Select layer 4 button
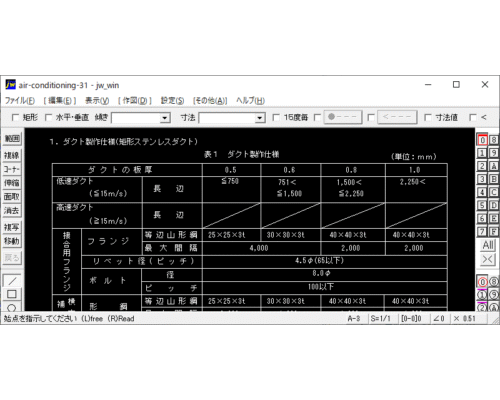The width and height of the screenshot is (500, 400). point(482,192)
